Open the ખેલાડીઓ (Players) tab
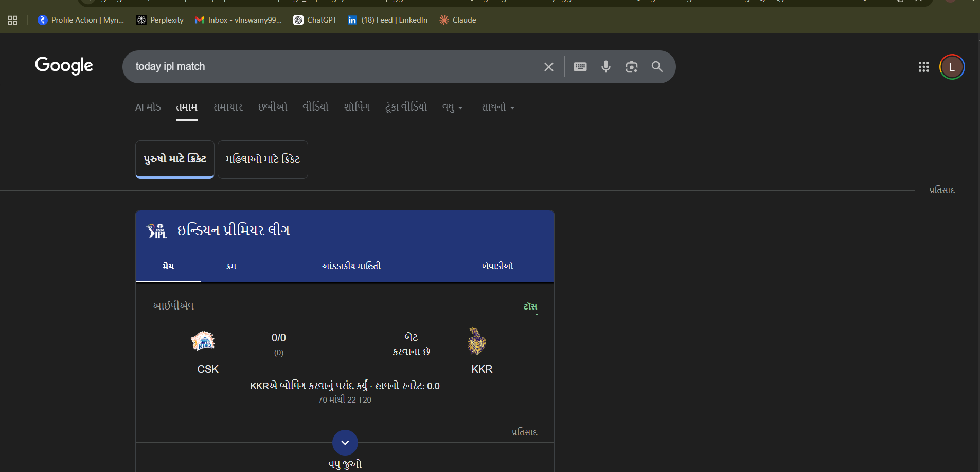The width and height of the screenshot is (980, 472). (497, 266)
